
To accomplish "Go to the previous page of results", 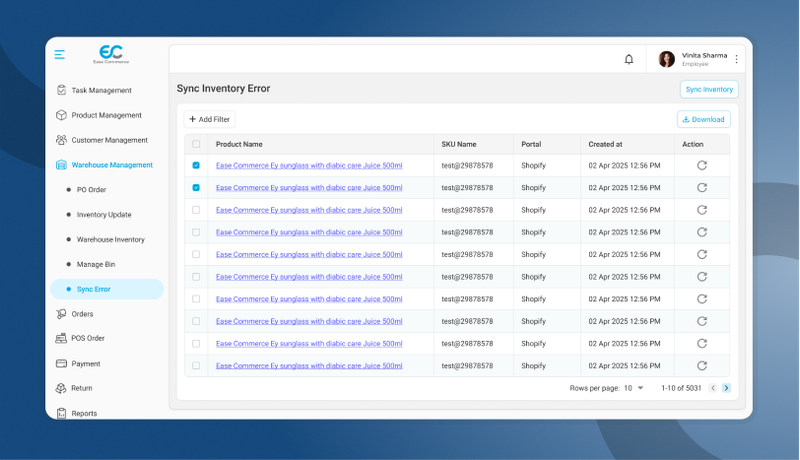I will pos(713,388).
